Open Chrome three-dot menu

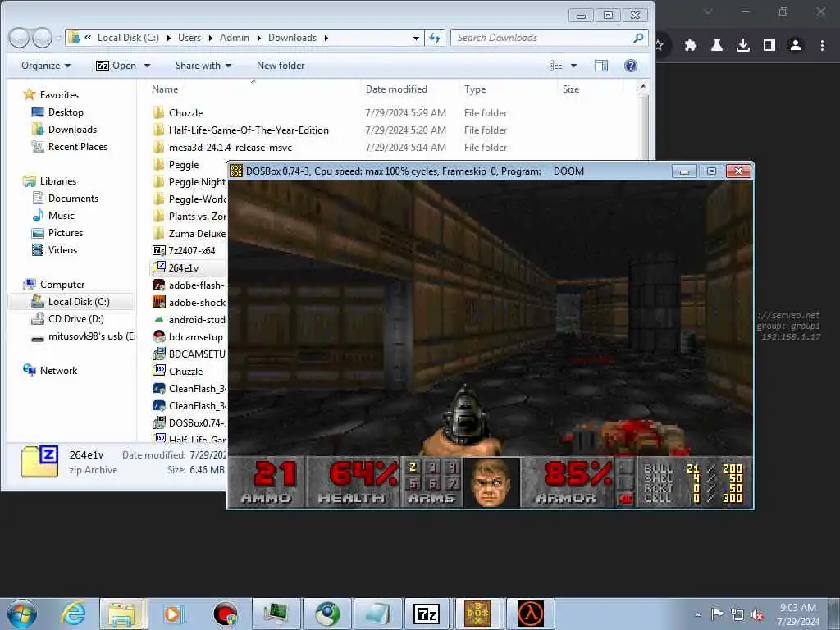coord(822,46)
